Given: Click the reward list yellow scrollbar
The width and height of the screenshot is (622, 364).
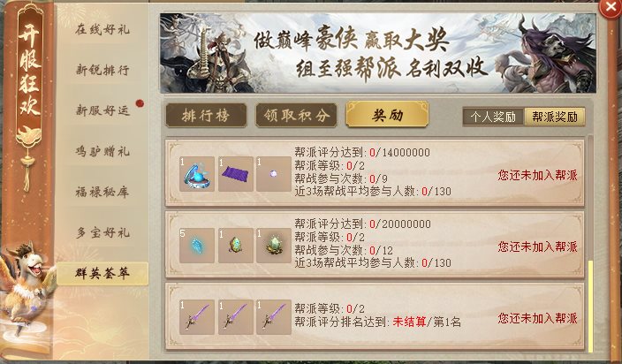Looking at the screenshot, I should (590, 306).
